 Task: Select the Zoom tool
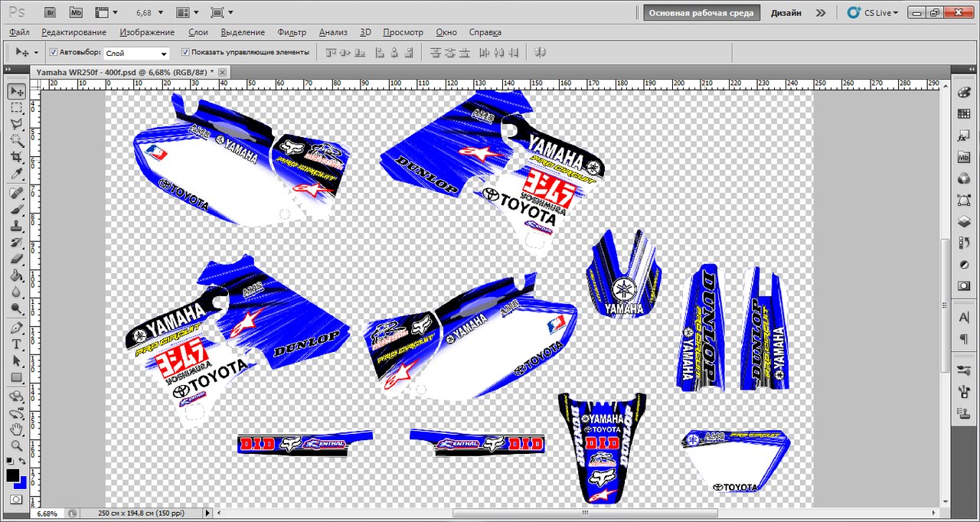(16, 445)
